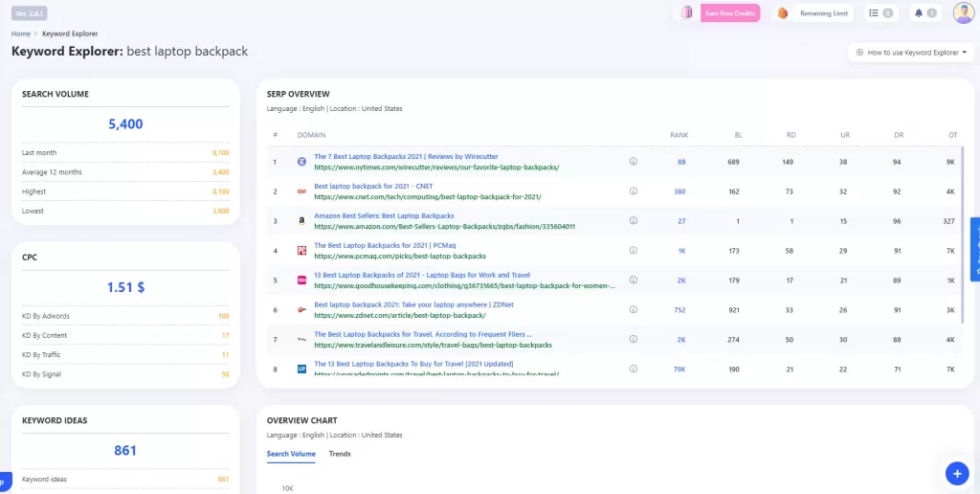Viewport: 980px width, 494px height.
Task: Open Best laptop backpack for 2021 - CNET
Action: (x=373, y=187)
